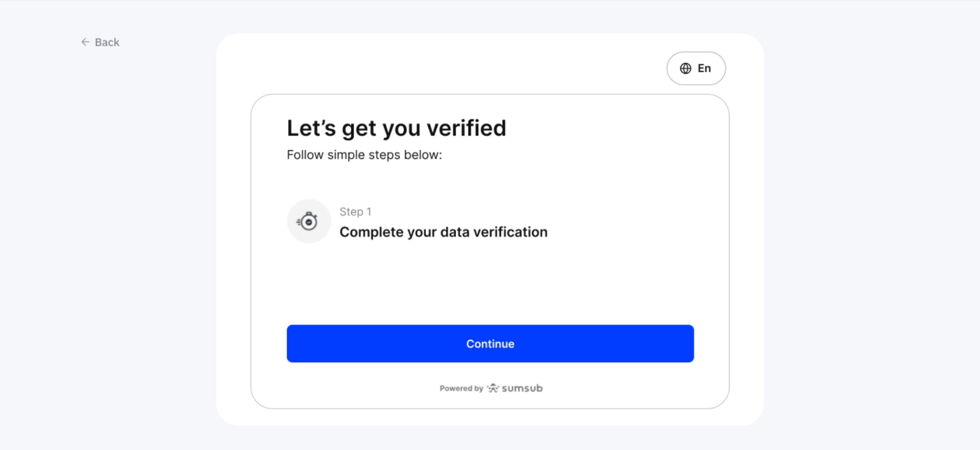
Task: Click the stopwatch icon for Step 1
Action: [308, 221]
